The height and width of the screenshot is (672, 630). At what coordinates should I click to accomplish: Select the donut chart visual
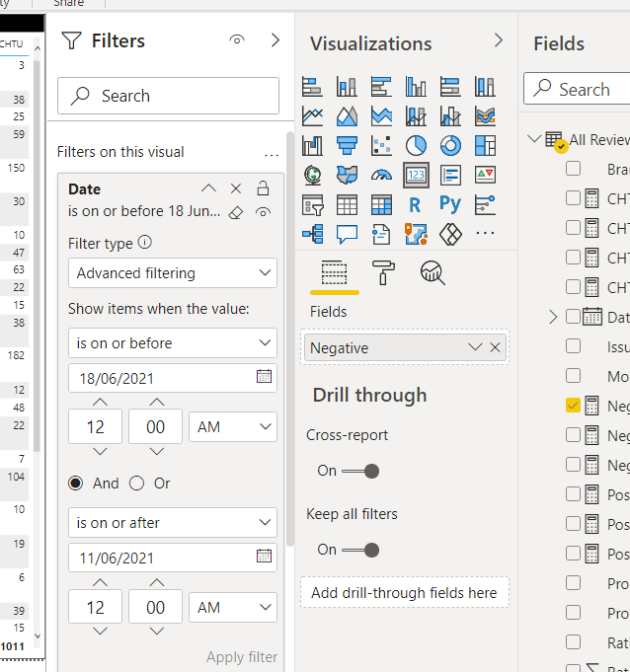point(450,146)
